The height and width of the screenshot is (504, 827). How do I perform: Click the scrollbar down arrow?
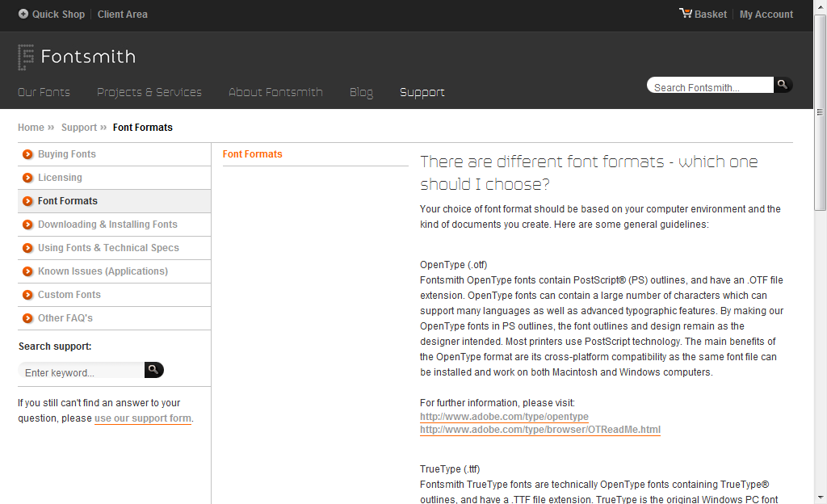[820, 498]
